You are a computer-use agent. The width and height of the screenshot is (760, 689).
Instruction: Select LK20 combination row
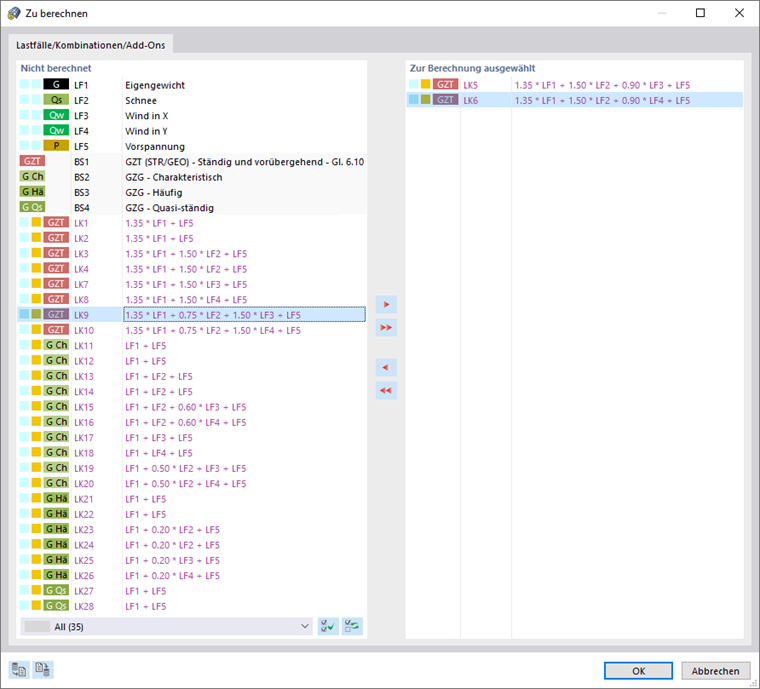click(192, 484)
